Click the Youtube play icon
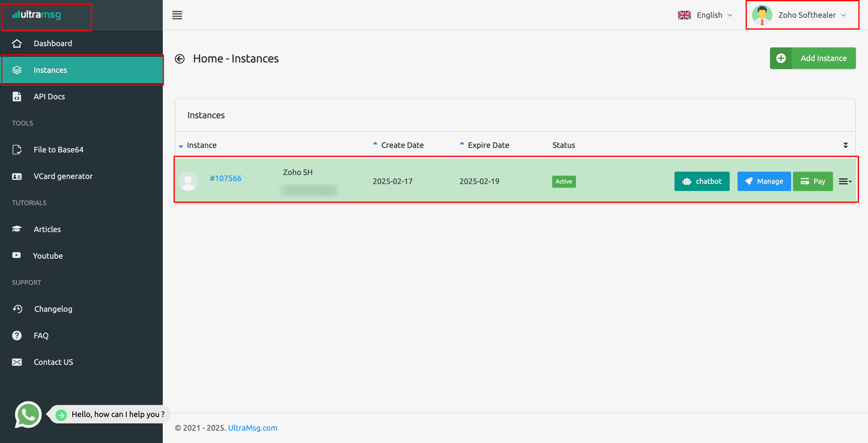868x443 pixels. pyautogui.click(x=17, y=255)
